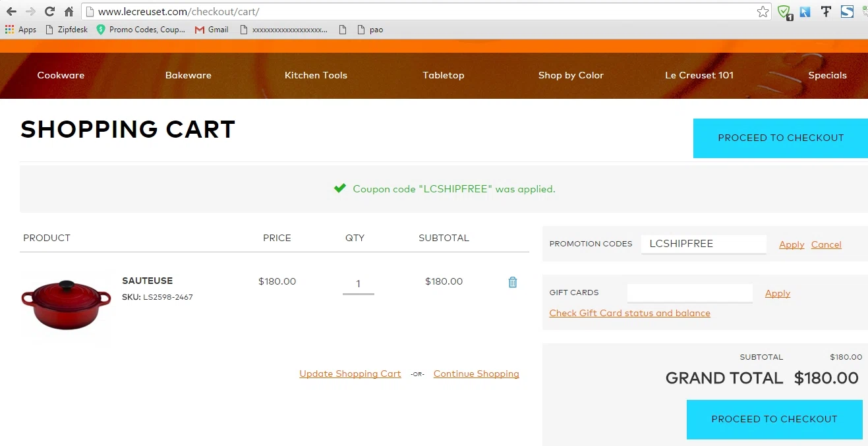
Task: Open the Apps bookmarks shortcut
Action: [20, 30]
